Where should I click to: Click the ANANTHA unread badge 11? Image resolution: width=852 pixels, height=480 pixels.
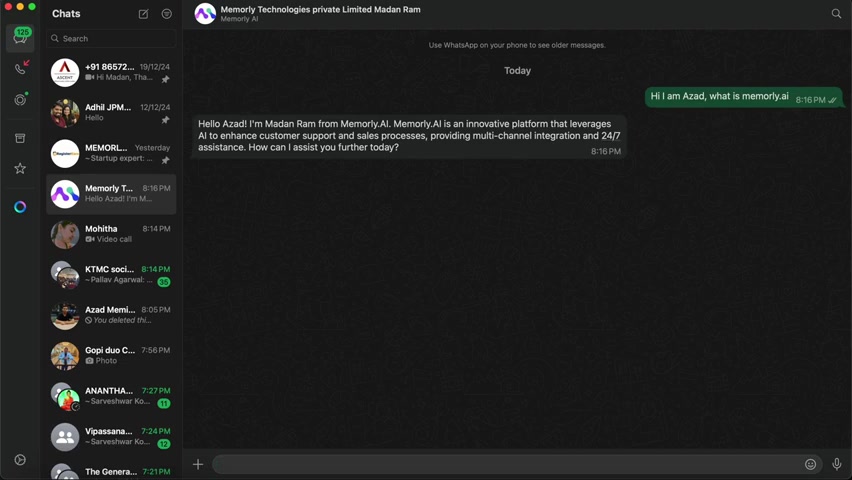pyautogui.click(x=164, y=403)
